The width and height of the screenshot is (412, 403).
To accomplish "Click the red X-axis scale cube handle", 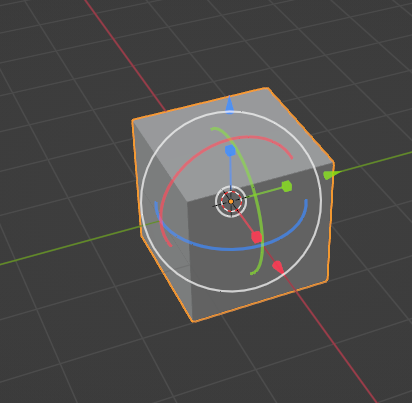I will click(x=256, y=237).
